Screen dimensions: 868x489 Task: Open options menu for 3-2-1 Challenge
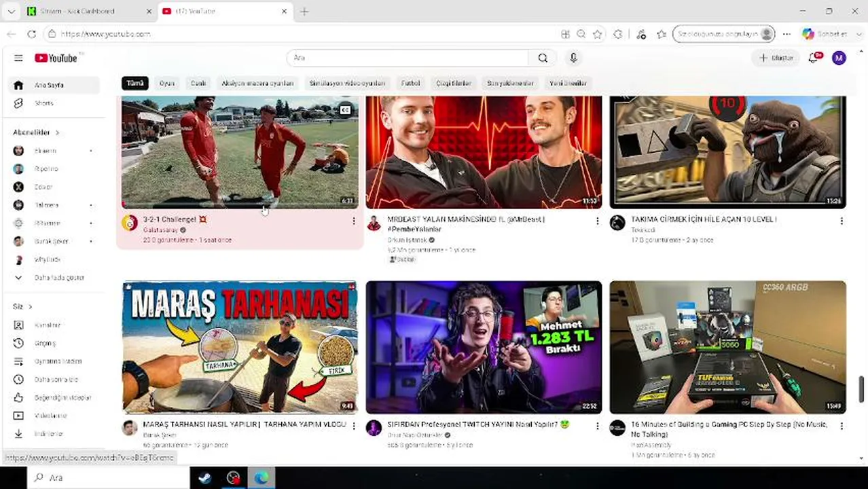pos(353,221)
